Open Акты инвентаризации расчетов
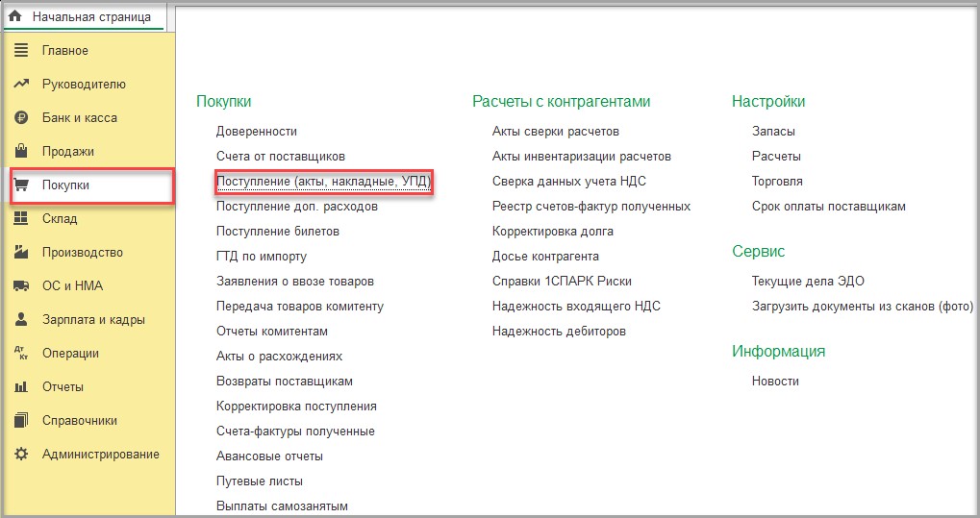980x518 pixels. point(582,157)
